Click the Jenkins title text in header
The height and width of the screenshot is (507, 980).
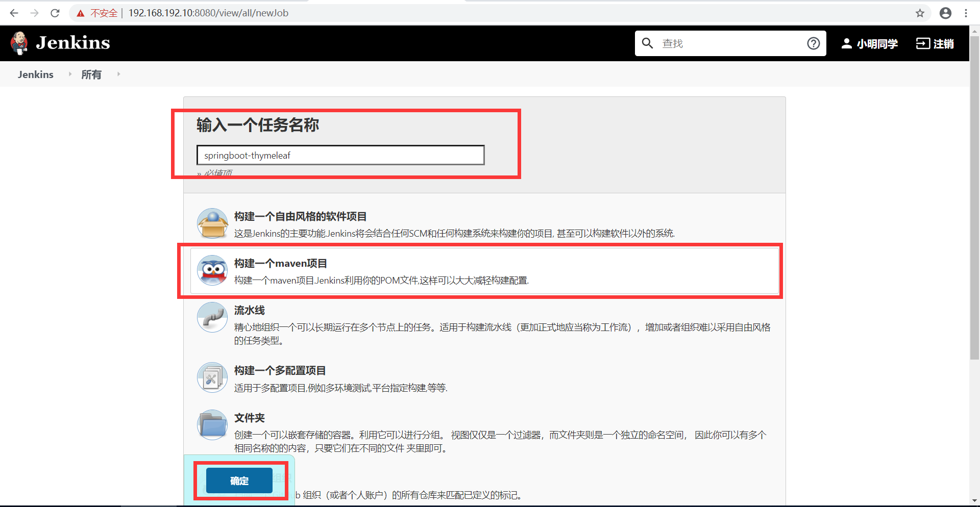73,43
